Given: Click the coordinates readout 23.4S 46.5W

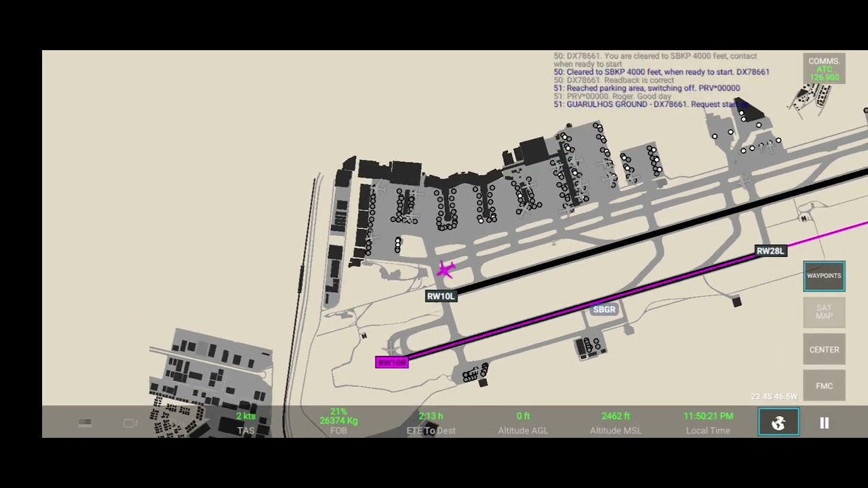Looking at the screenshot, I should coord(774,396).
